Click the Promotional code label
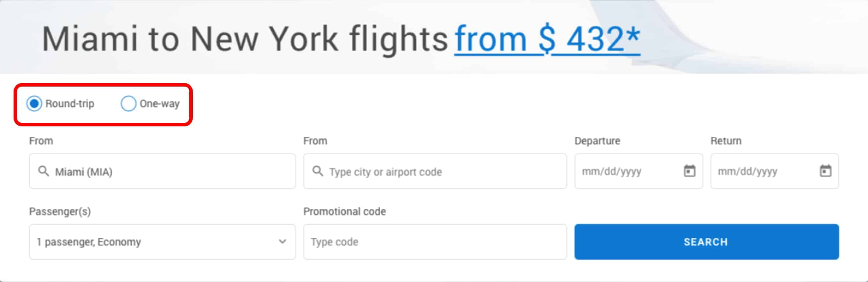 click(x=345, y=211)
